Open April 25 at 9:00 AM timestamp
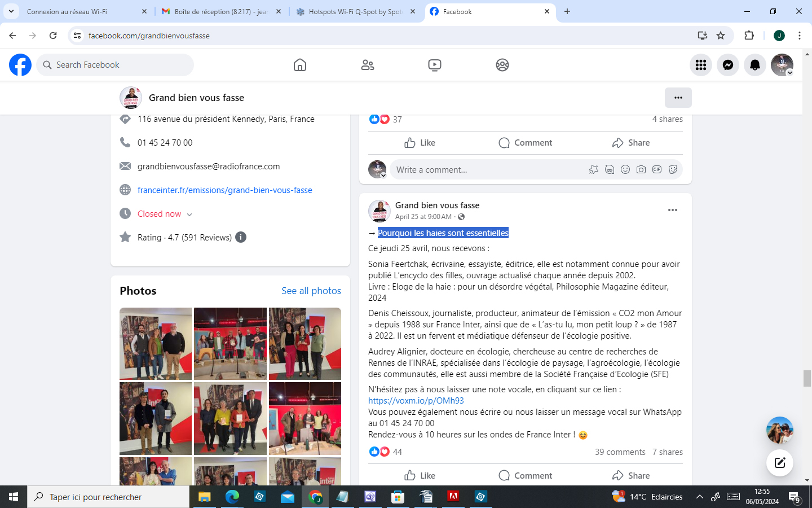The height and width of the screenshot is (508, 812). coord(423,217)
